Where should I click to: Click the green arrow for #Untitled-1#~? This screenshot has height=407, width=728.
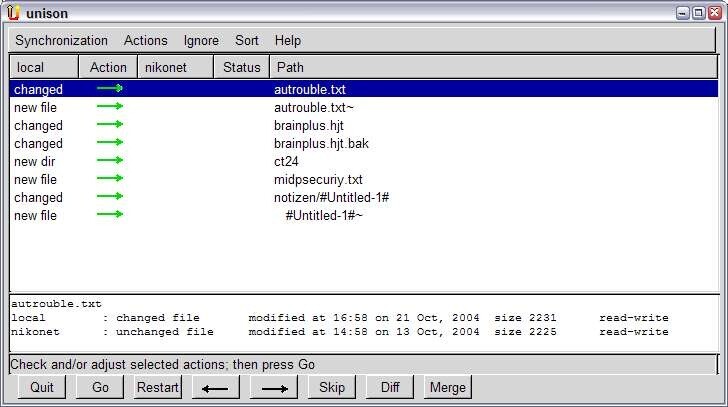tap(110, 214)
